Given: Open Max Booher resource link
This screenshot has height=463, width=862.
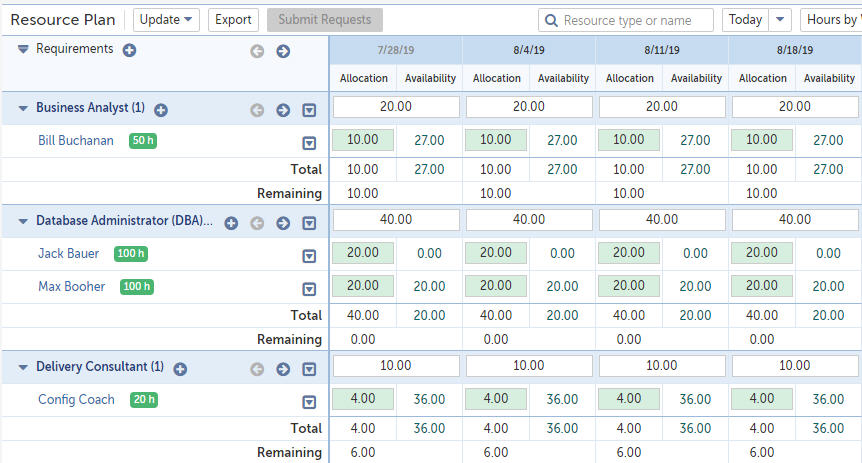Looking at the screenshot, I should click(x=71, y=286).
